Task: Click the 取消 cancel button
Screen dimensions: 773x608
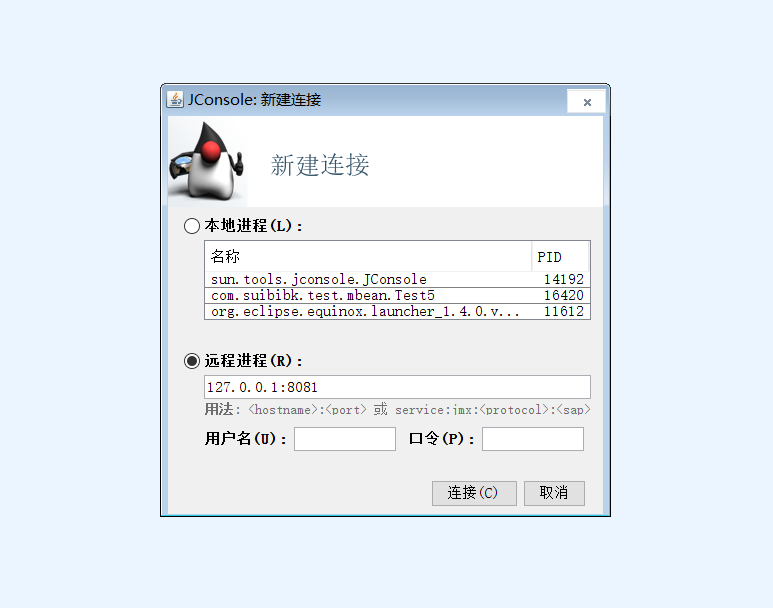Action: coord(554,493)
